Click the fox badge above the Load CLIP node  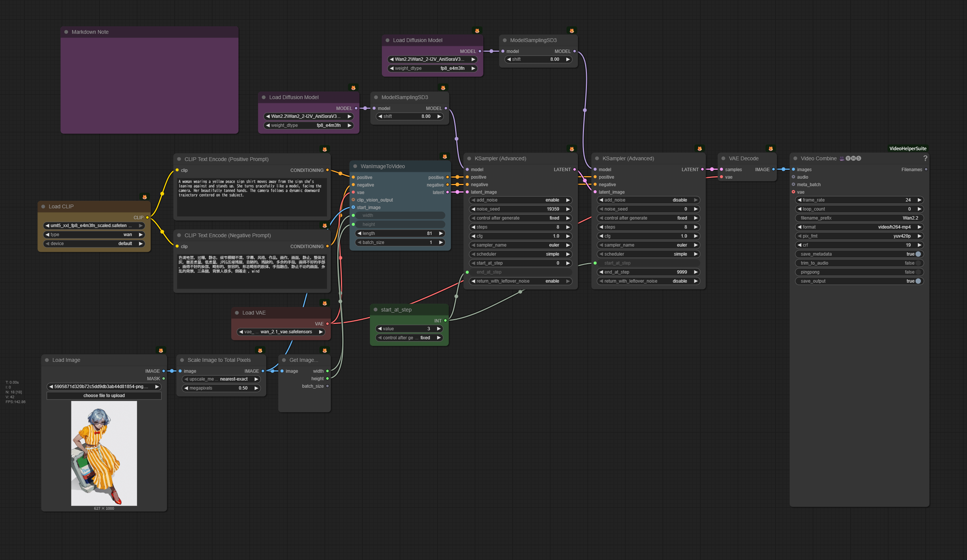pos(145,197)
